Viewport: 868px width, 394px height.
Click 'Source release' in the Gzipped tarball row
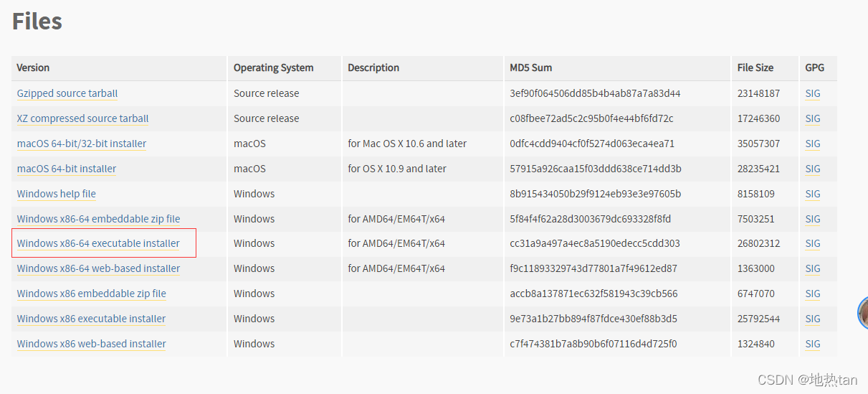(267, 93)
